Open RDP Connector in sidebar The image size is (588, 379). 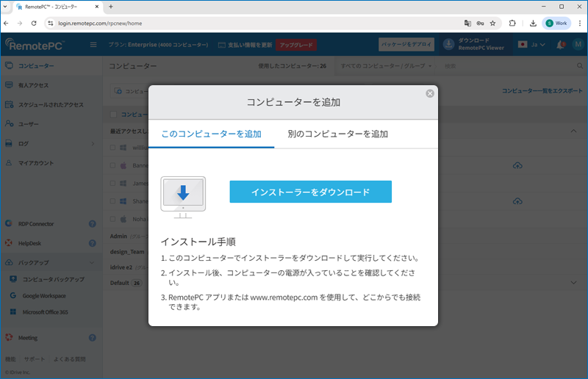click(x=36, y=224)
